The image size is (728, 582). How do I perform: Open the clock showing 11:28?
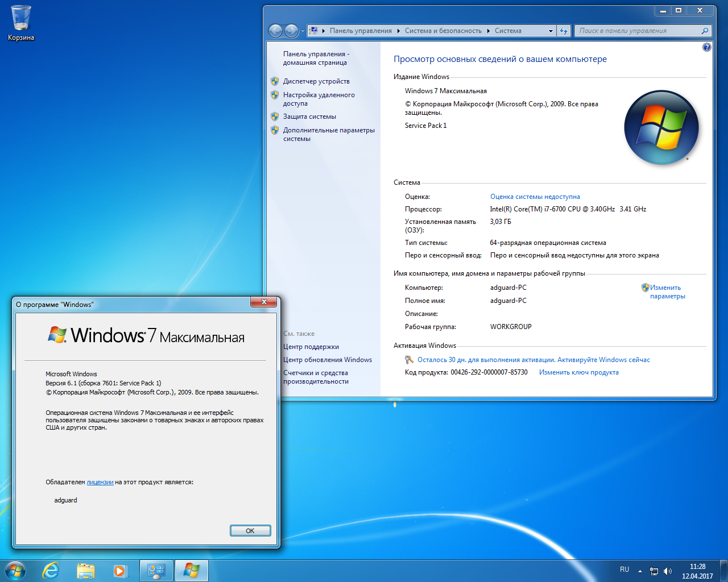[x=697, y=571]
